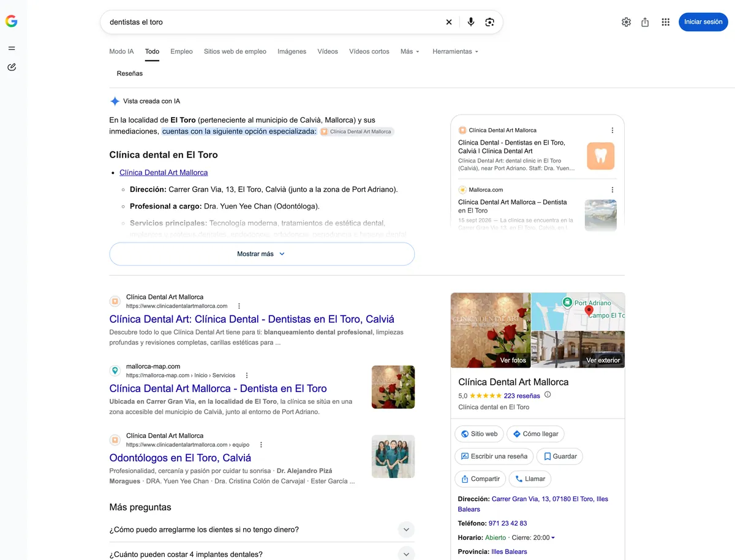The width and height of the screenshot is (735, 560).
Task: Click the Iniciar sesión button
Action: click(703, 22)
